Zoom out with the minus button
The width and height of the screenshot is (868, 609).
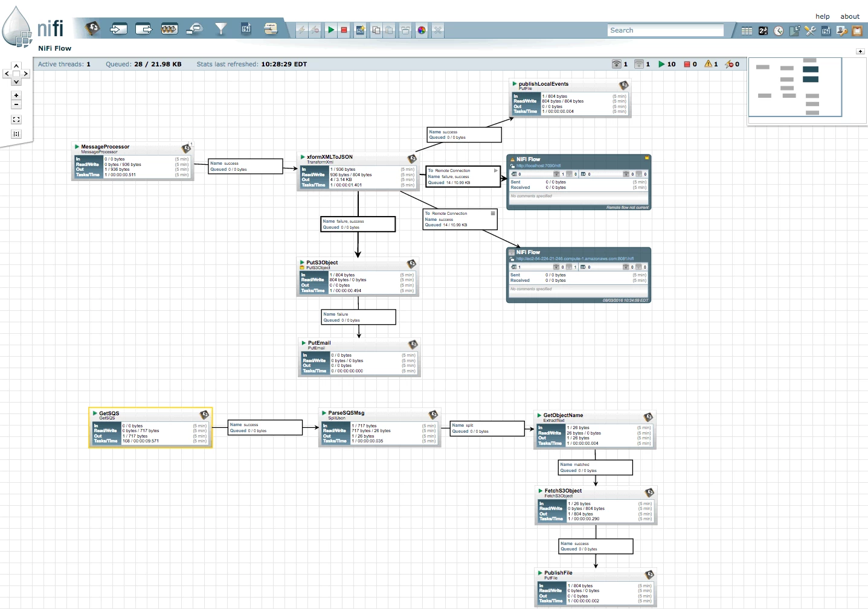pyautogui.click(x=16, y=104)
